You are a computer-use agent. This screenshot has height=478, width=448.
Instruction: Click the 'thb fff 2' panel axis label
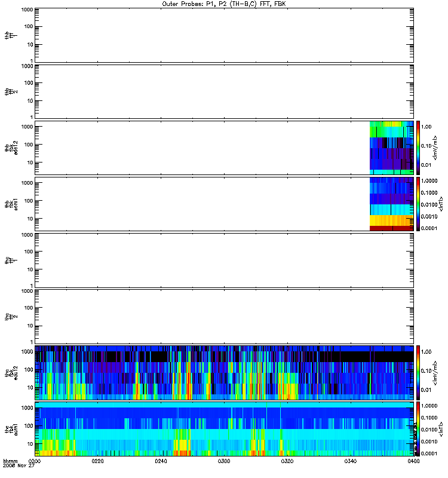pos(11,92)
